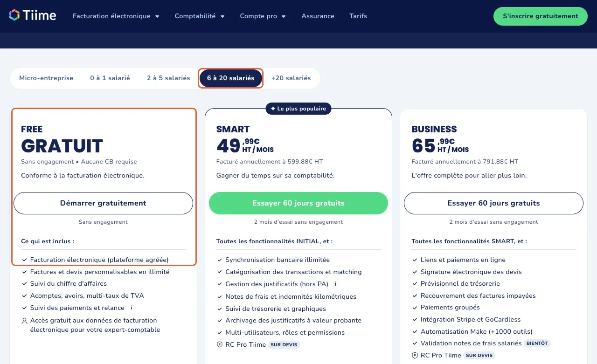Click Démarrer gratuitement button
597x364 pixels.
(103, 203)
